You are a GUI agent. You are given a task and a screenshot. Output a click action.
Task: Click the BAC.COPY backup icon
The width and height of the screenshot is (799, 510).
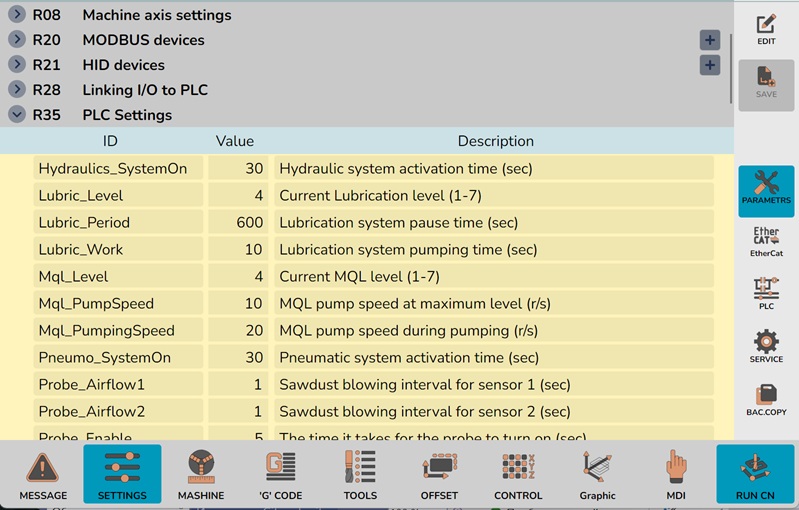[766, 399]
